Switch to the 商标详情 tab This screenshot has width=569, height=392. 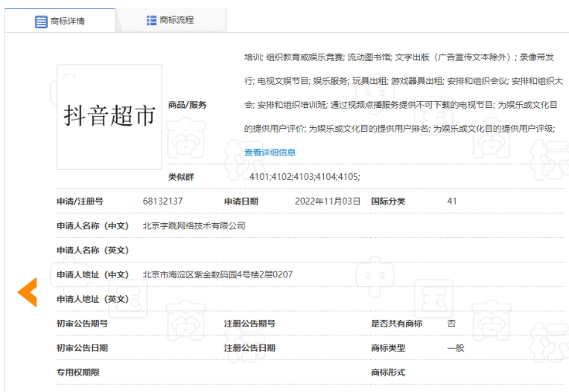pos(67,22)
